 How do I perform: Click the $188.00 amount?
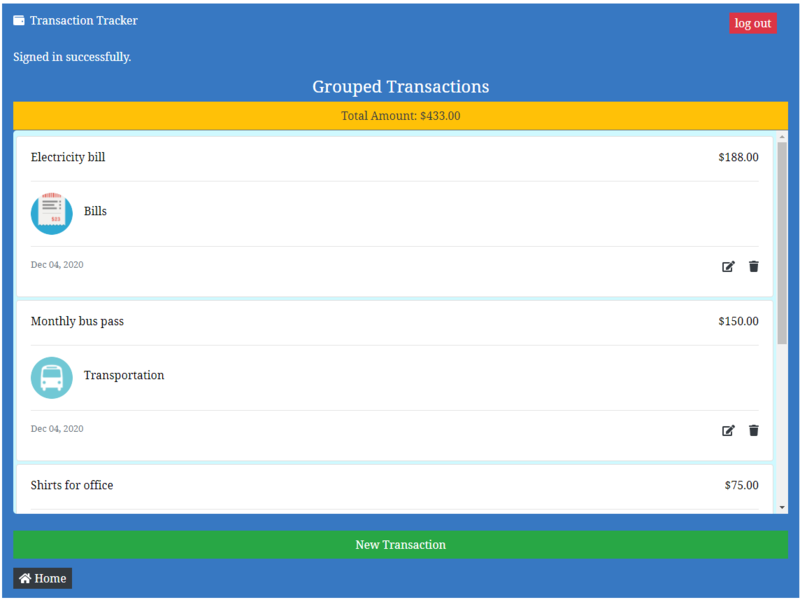738,157
